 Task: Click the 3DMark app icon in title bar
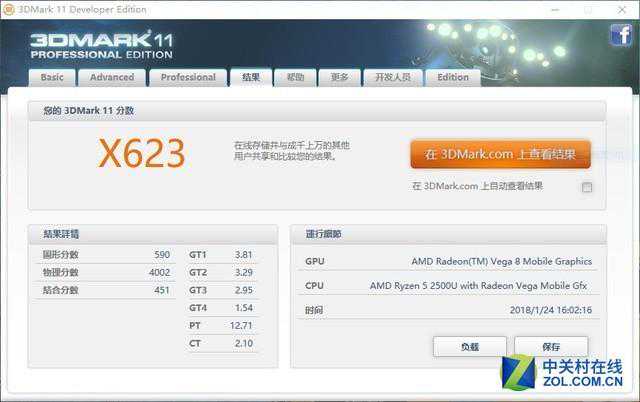(x=10, y=9)
